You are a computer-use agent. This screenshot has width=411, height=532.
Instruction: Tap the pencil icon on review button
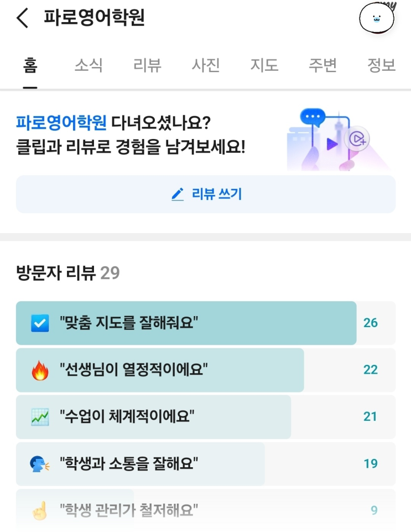[x=177, y=194]
